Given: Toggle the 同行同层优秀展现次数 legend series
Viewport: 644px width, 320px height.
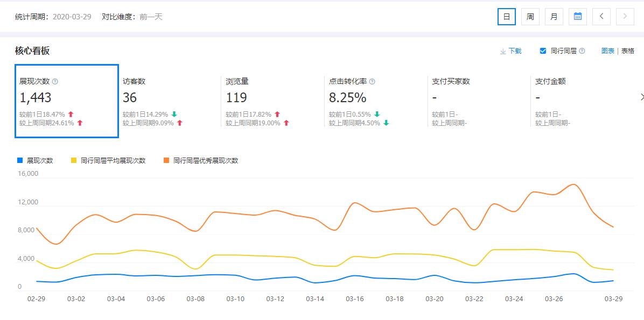Looking at the screenshot, I should tap(201, 160).
